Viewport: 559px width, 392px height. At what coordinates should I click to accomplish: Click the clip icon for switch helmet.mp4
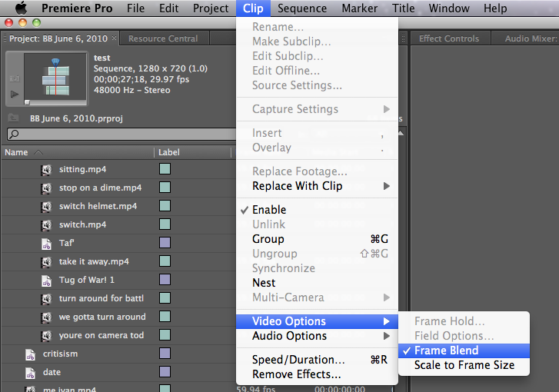[x=46, y=207]
